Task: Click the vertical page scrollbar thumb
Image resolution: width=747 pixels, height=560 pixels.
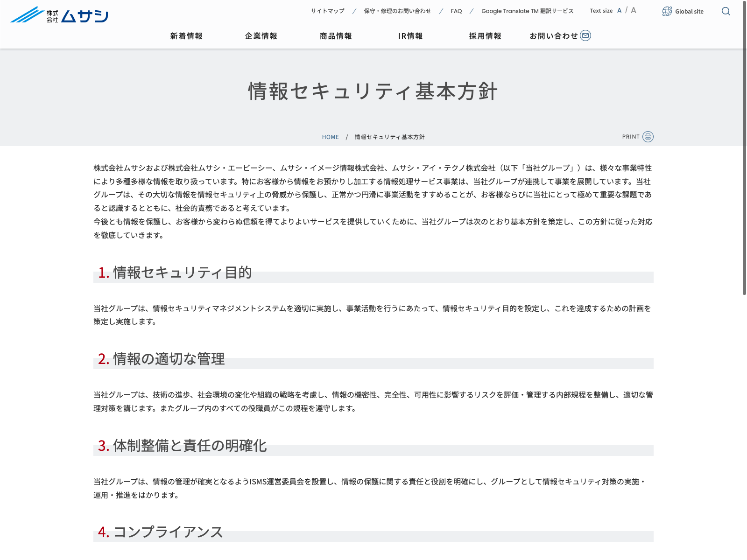Action: click(x=744, y=149)
